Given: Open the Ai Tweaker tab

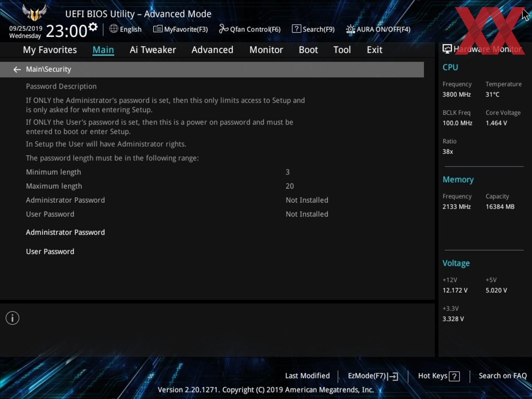Looking at the screenshot, I should 153,50.
